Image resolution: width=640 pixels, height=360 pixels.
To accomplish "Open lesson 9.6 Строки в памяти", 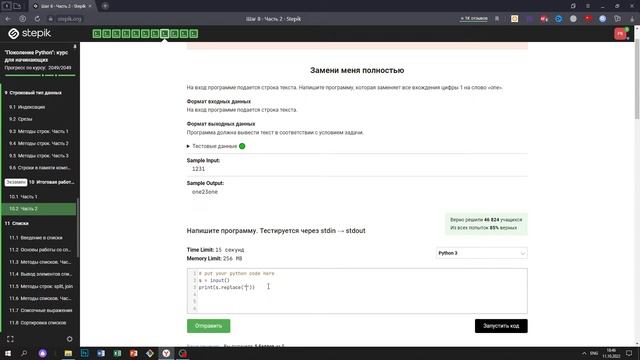I will (40, 168).
